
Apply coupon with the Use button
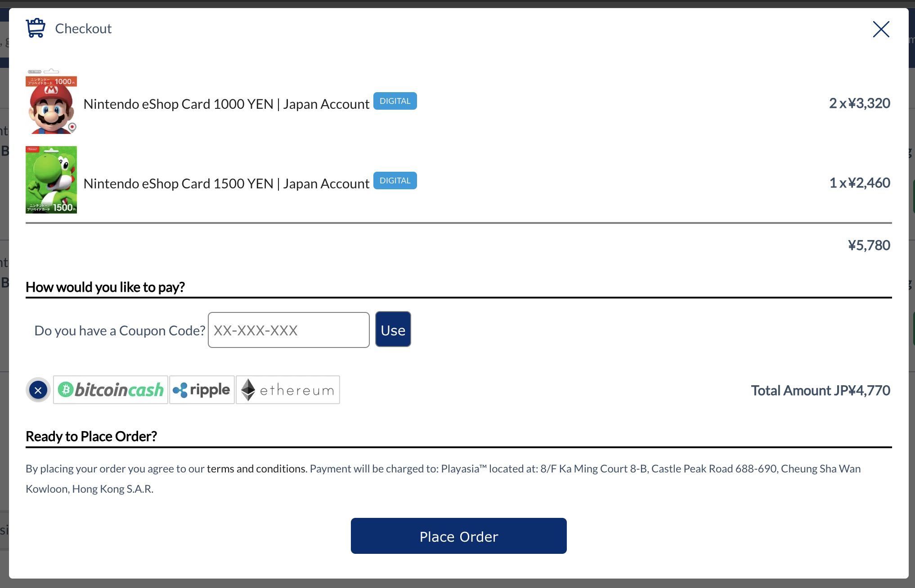(x=393, y=330)
